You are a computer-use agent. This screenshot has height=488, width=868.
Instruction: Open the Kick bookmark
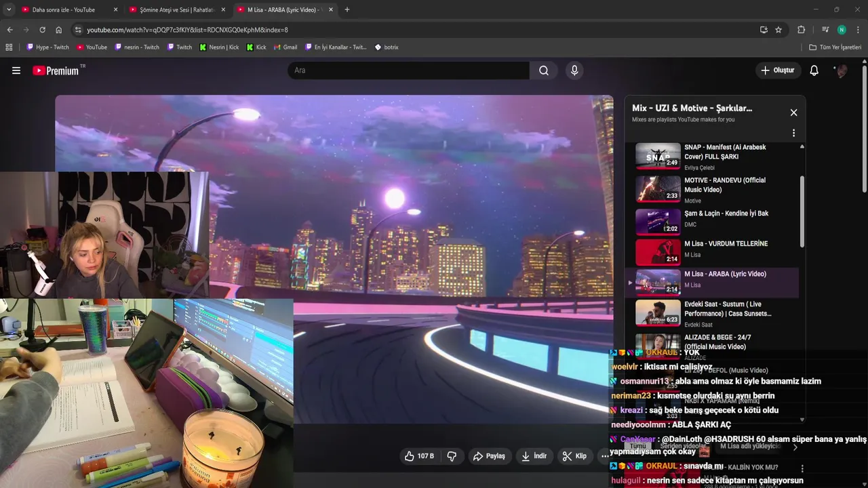point(256,47)
